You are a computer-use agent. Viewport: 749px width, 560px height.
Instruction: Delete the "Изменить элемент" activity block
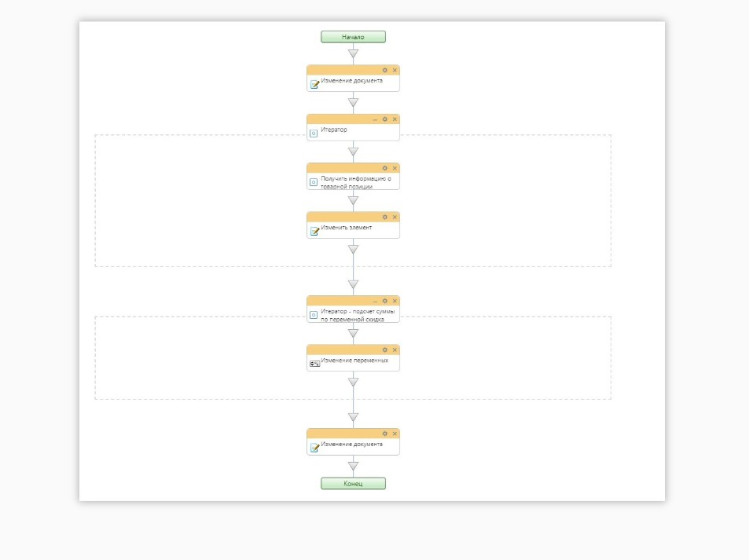click(x=395, y=217)
